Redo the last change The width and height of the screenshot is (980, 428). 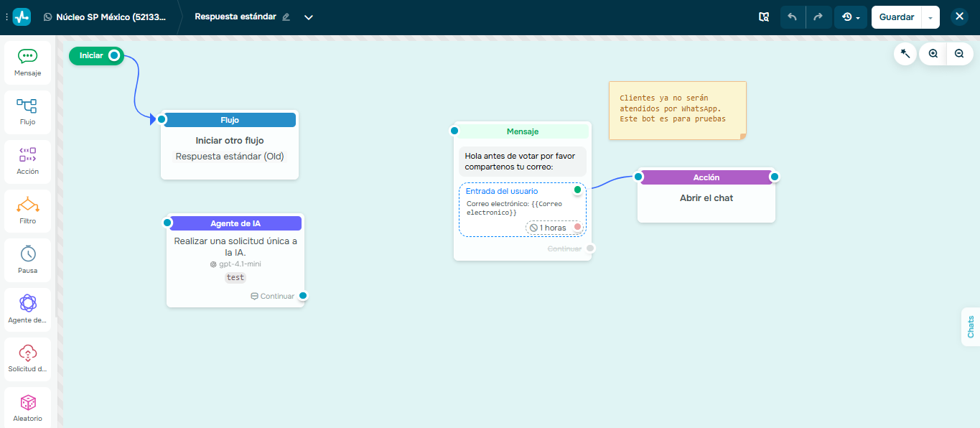[819, 17]
